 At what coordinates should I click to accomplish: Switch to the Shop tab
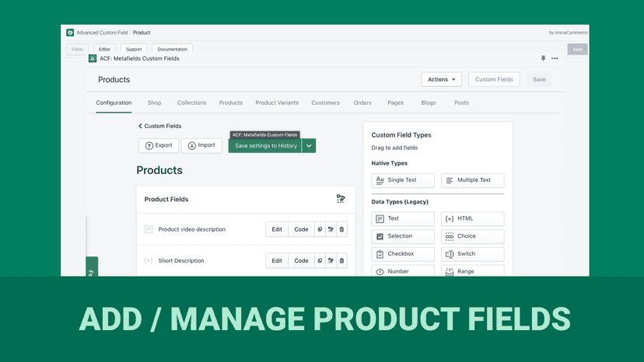point(155,103)
